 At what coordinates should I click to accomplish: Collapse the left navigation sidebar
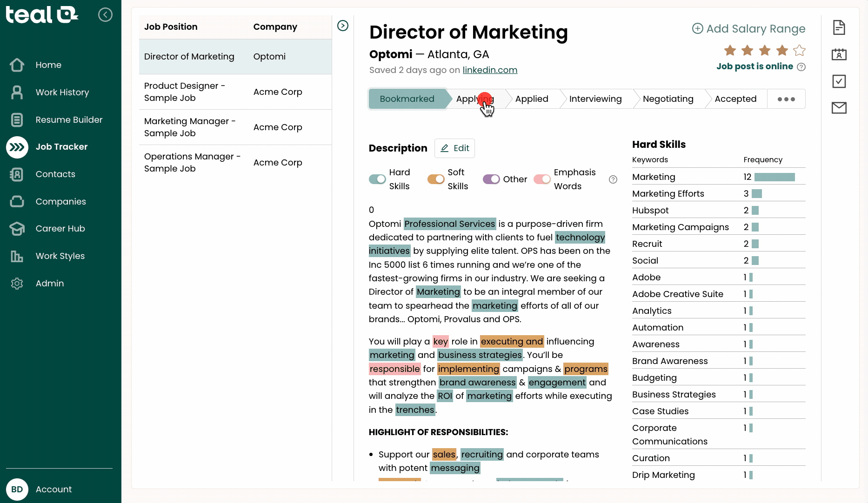pyautogui.click(x=105, y=15)
